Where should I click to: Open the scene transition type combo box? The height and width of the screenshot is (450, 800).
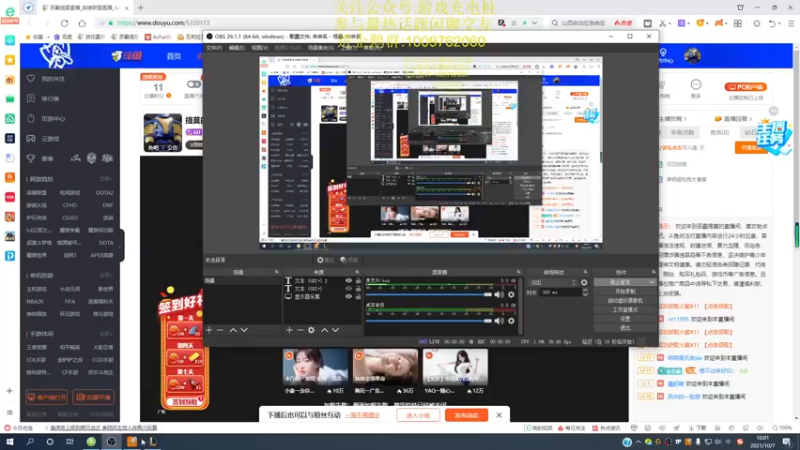553,282
